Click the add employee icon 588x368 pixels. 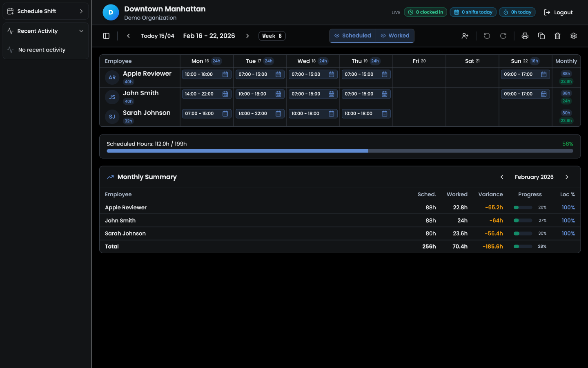tap(465, 36)
